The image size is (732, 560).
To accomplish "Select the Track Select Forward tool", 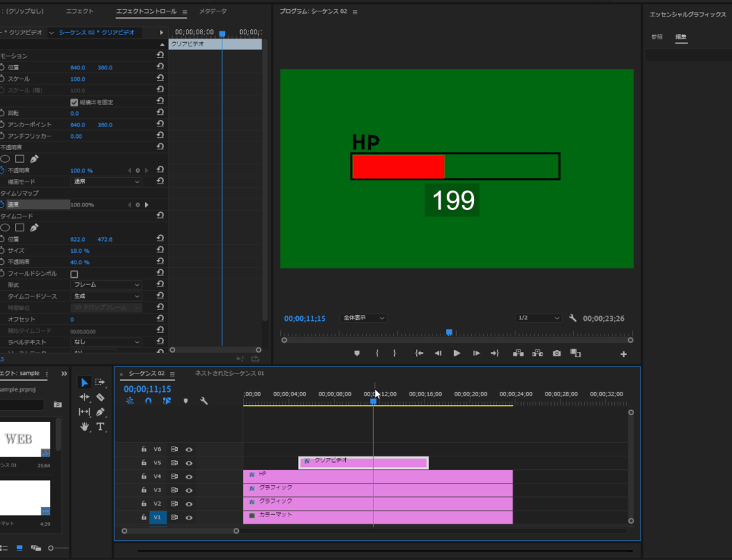I will pos(101,382).
